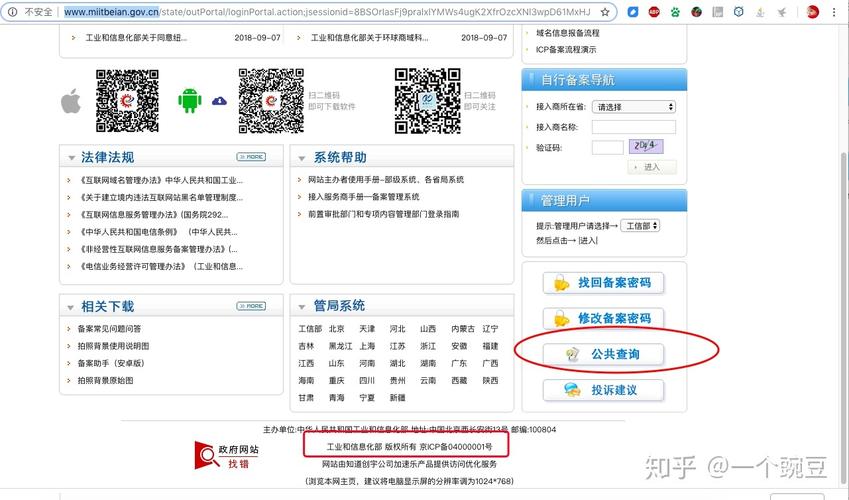Click the 接入商名称 input field
This screenshot has width=849, height=500.
[634, 127]
